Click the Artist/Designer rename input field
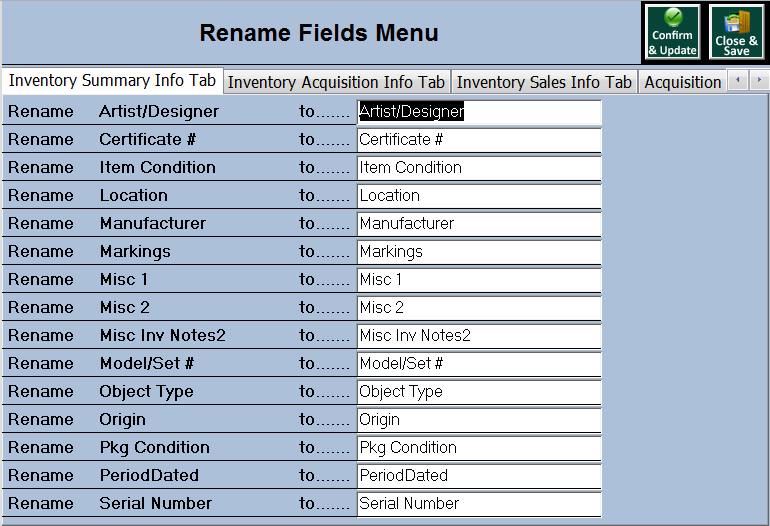This screenshot has height=526, width=770. (479, 112)
